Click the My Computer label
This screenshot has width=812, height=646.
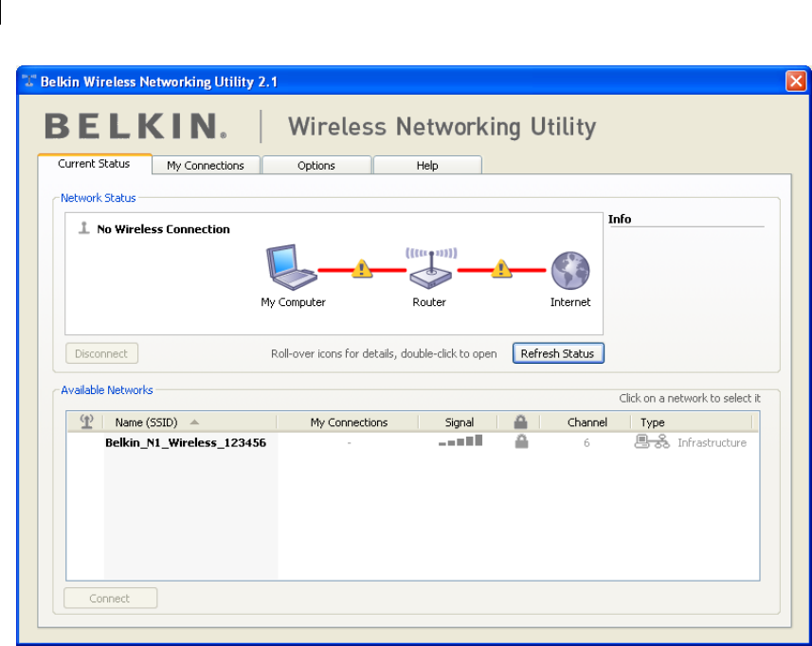(x=293, y=302)
